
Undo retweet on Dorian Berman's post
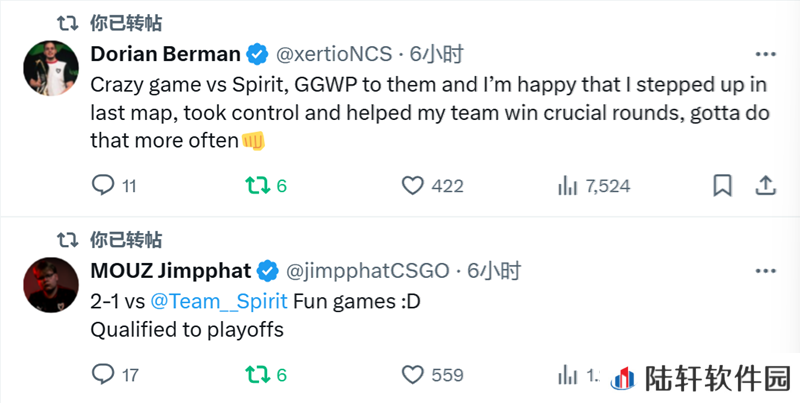pos(257,185)
